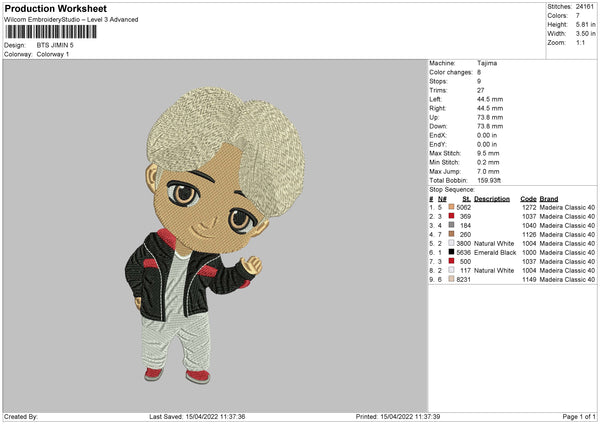
Task: Click the Max Jump value '7.0 mm'
Action: [488, 171]
